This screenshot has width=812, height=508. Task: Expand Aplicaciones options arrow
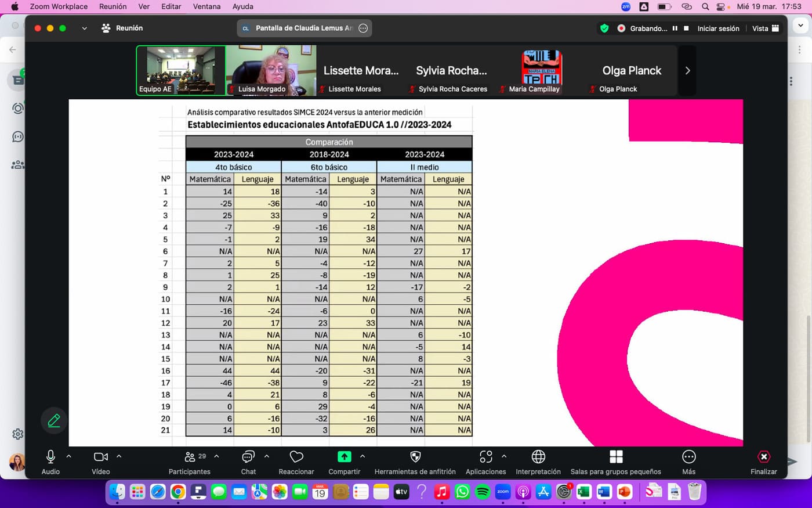tap(504, 456)
